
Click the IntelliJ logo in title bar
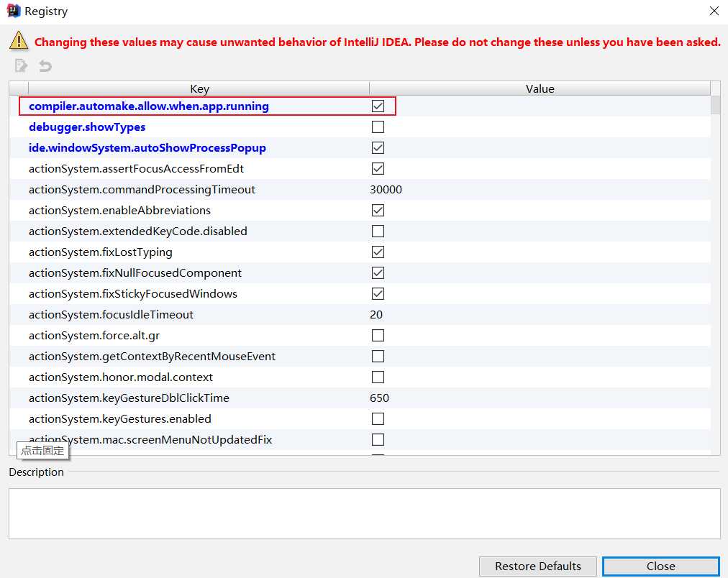(x=14, y=11)
